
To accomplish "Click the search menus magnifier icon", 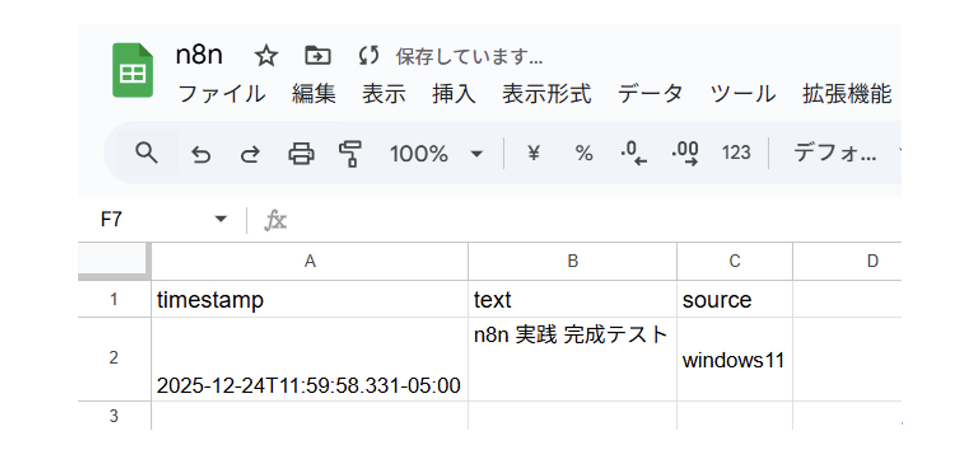I will tap(147, 152).
